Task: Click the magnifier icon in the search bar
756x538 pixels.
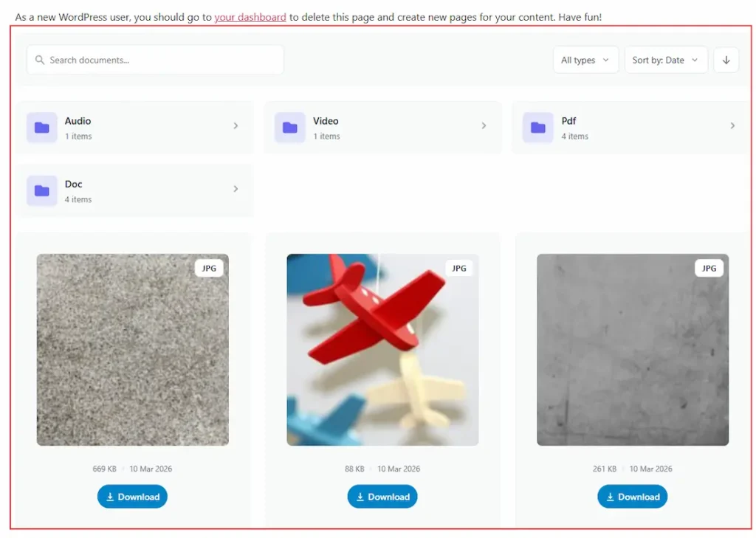Action: (40, 59)
